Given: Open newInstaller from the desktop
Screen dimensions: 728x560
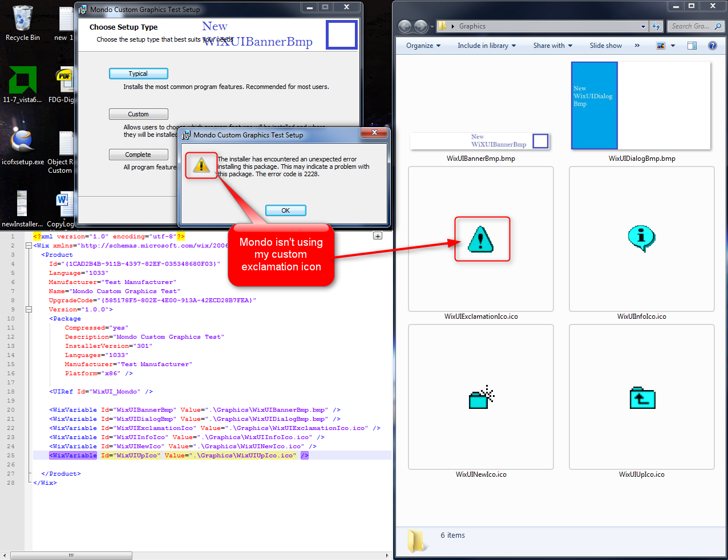Looking at the screenshot, I should coord(22,202).
